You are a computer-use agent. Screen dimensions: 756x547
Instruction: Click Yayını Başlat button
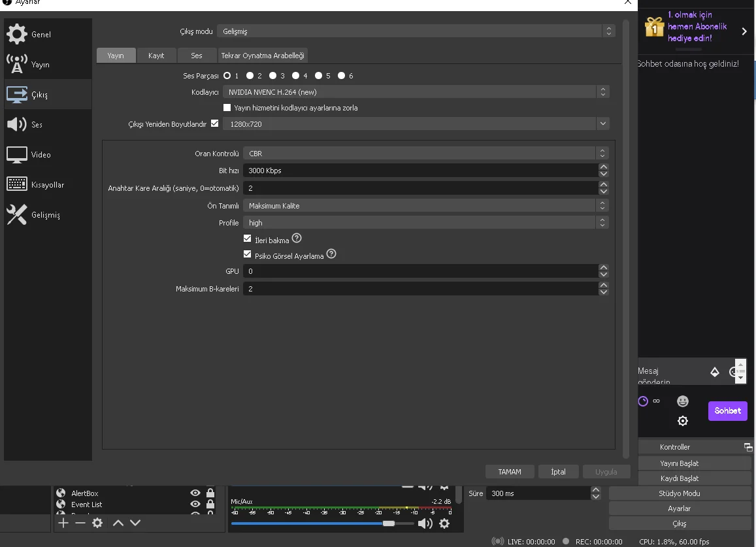pos(680,463)
